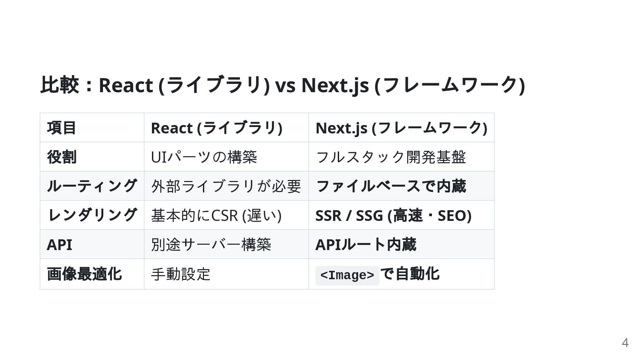Click the ファイルベースで内蔵 cell
Screen dimensions: 644x362
coord(391,186)
